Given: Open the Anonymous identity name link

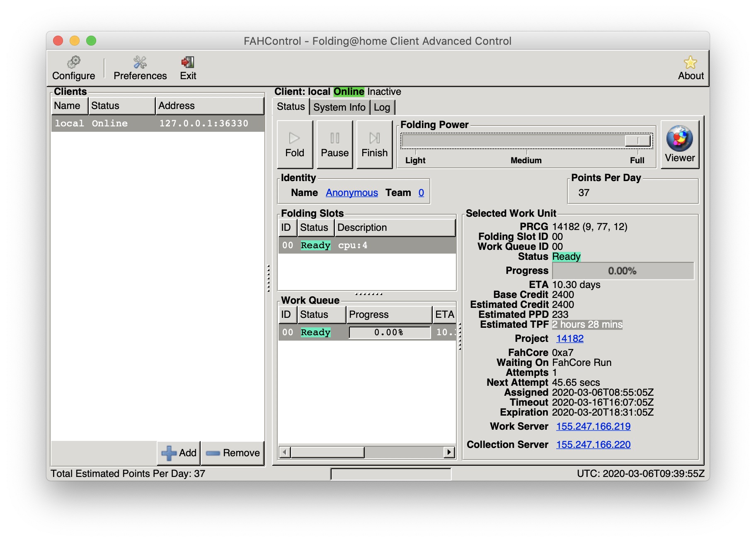Looking at the screenshot, I should 351,193.
